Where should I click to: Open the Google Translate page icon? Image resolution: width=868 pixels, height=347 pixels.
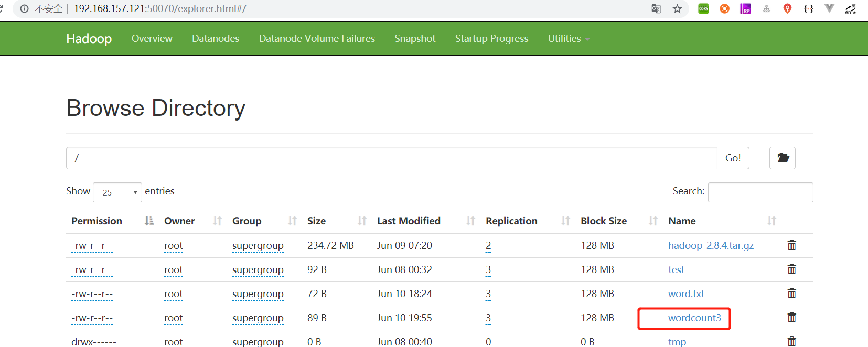(656, 9)
